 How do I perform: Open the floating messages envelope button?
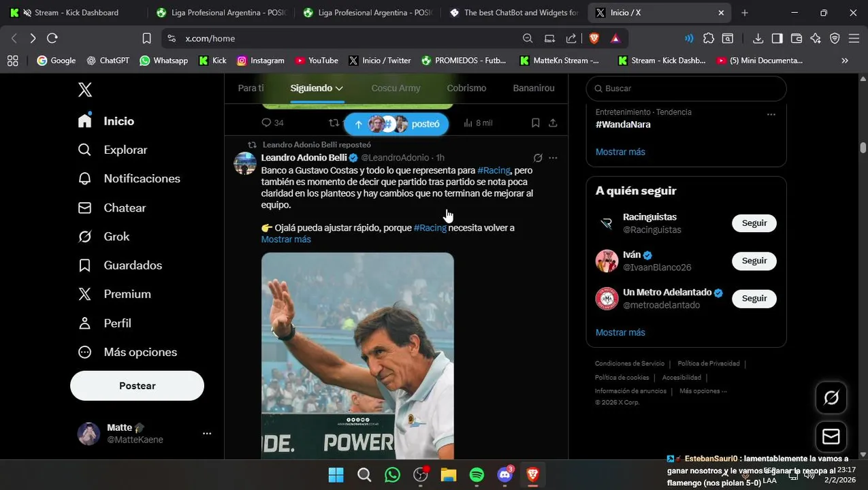[x=831, y=437]
